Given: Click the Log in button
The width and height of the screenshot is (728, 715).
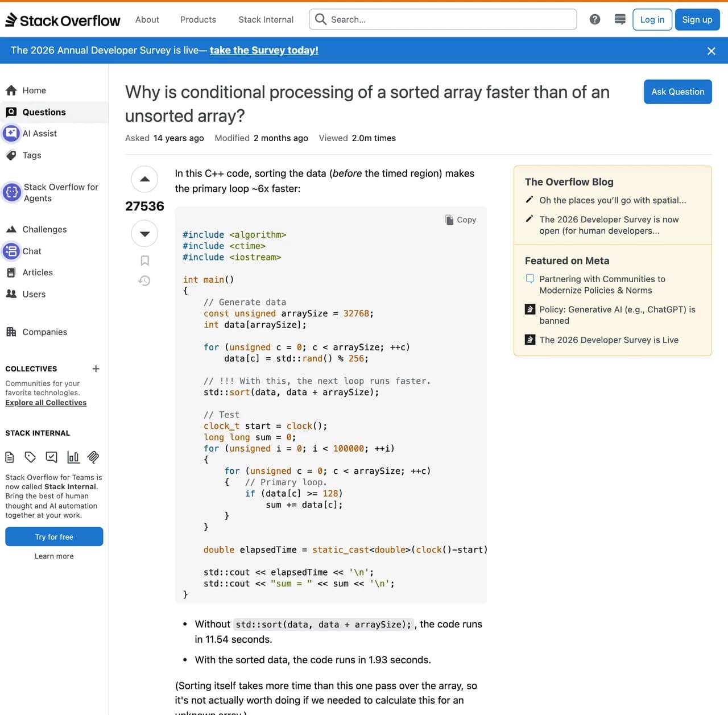Looking at the screenshot, I should pyautogui.click(x=652, y=19).
